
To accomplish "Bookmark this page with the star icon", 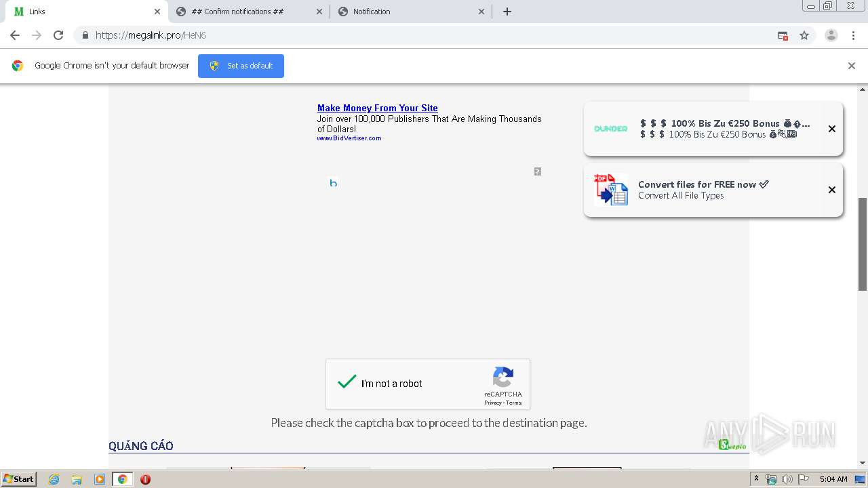I will coord(804,35).
